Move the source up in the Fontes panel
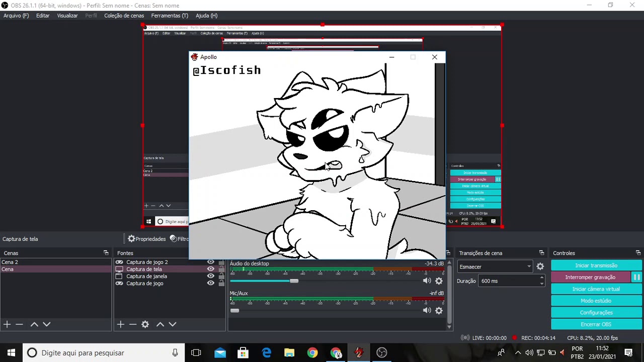Screen dimensions: 644x362 (x=160, y=324)
